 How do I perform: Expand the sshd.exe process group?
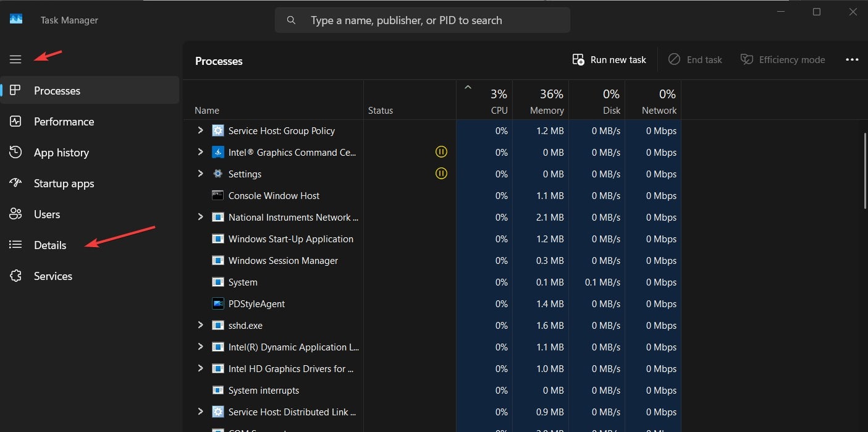tap(200, 325)
